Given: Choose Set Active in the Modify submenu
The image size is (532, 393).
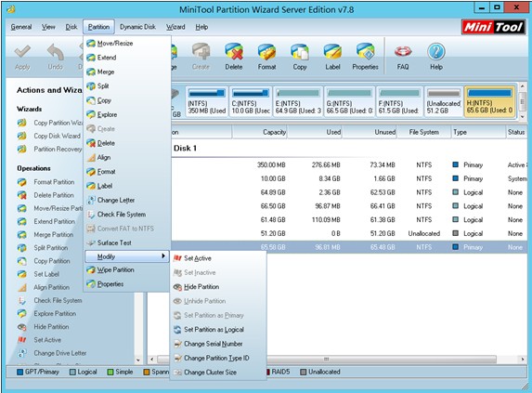Looking at the screenshot, I should [x=218, y=258].
